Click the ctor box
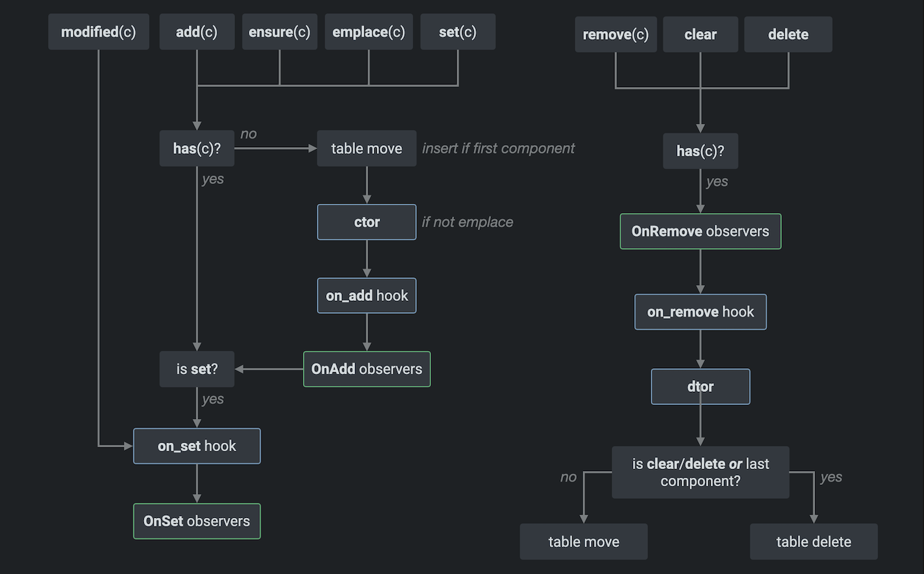Image resolution: width=924 pixels, height=574 pixels. [366, 222]
